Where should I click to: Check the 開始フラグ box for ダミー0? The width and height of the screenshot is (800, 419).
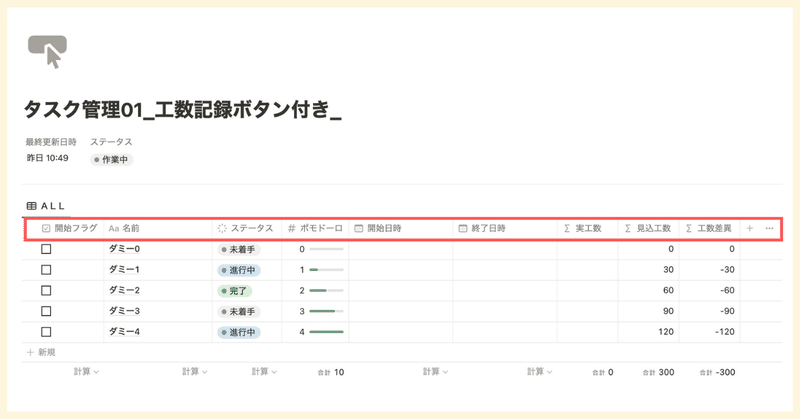(x=46, y=249)
